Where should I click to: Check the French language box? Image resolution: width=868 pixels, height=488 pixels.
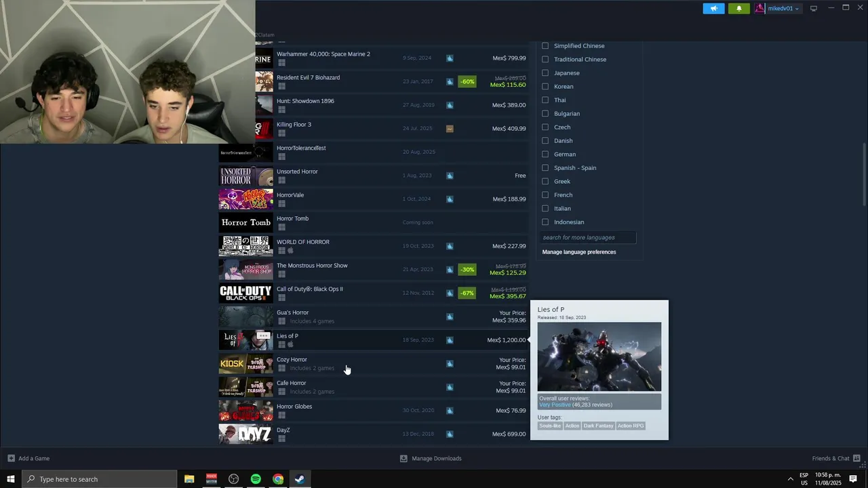545,195
